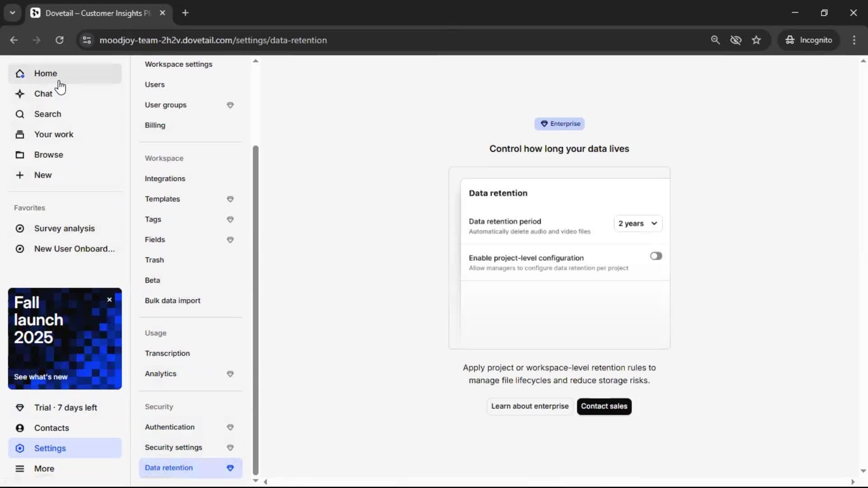Click the Chat sparkle icon
The image size is (868, 488).
[x=19, y=94]
